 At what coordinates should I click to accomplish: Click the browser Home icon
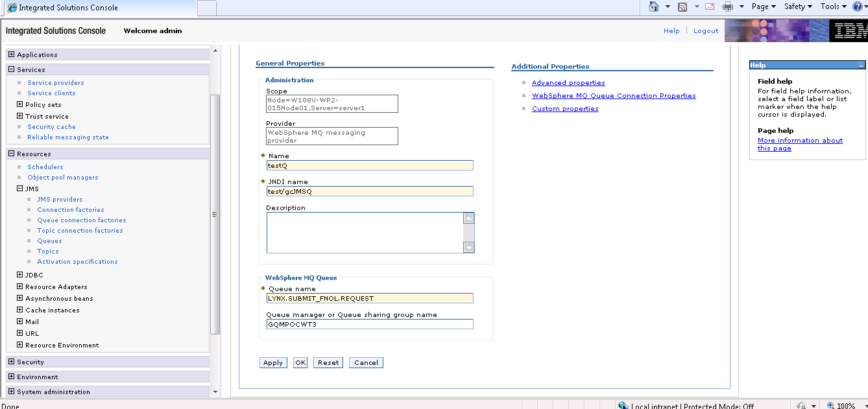[x=654, y=6]
